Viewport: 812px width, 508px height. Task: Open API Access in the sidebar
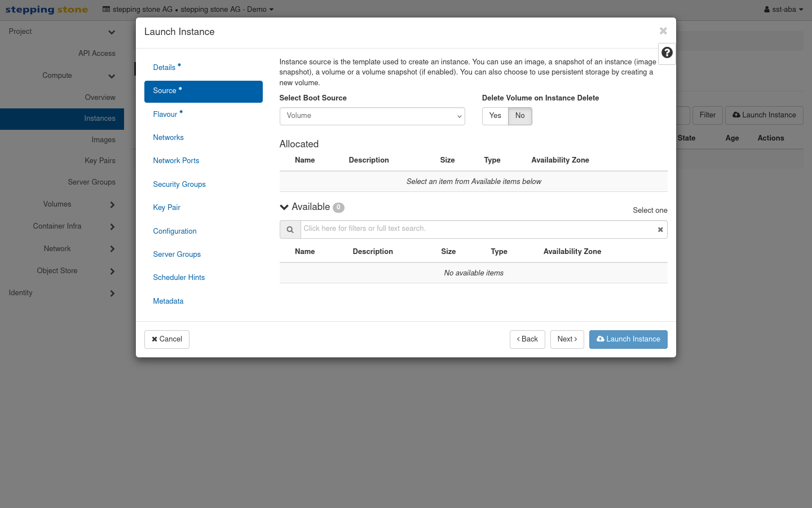62,54
